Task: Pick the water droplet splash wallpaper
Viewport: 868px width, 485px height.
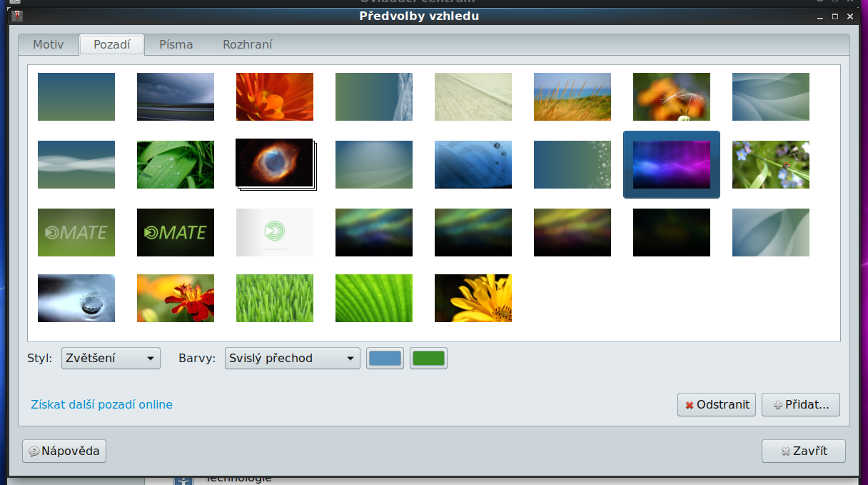Action: 76,298
